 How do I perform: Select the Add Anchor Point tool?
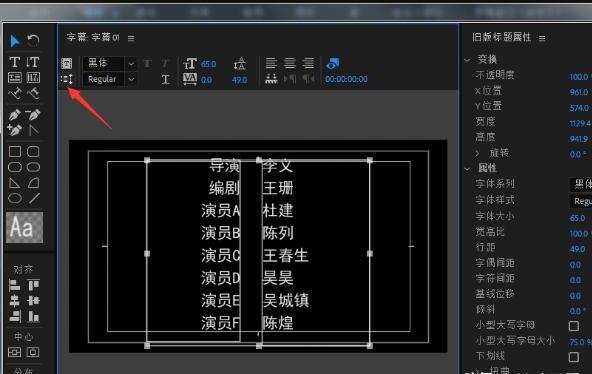coord(15,130)
